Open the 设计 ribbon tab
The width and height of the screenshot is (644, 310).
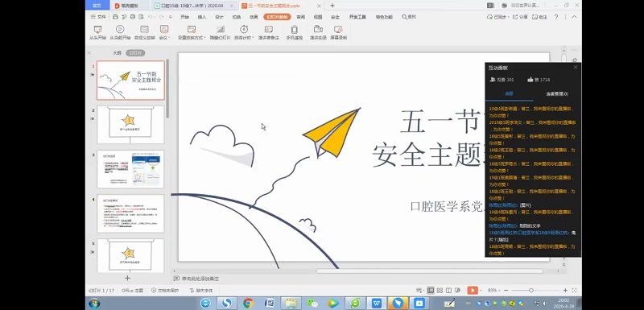[x=219, y=17]
